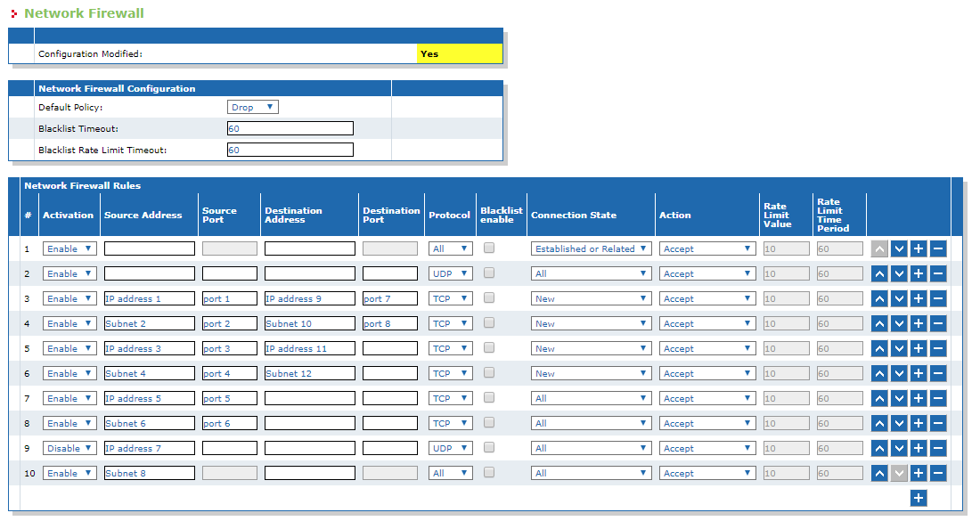The width and height of the screenshot is (980, 521).
Task: Insert a new rule after rule 6
Action: (919, 373)
